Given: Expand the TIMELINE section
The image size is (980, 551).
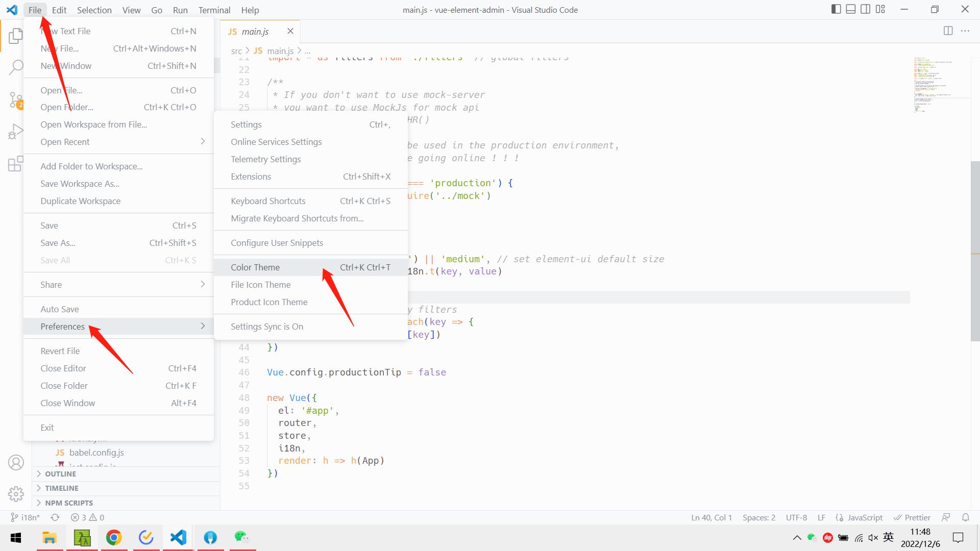Looking at the screenshot, I should pos(61,488).
